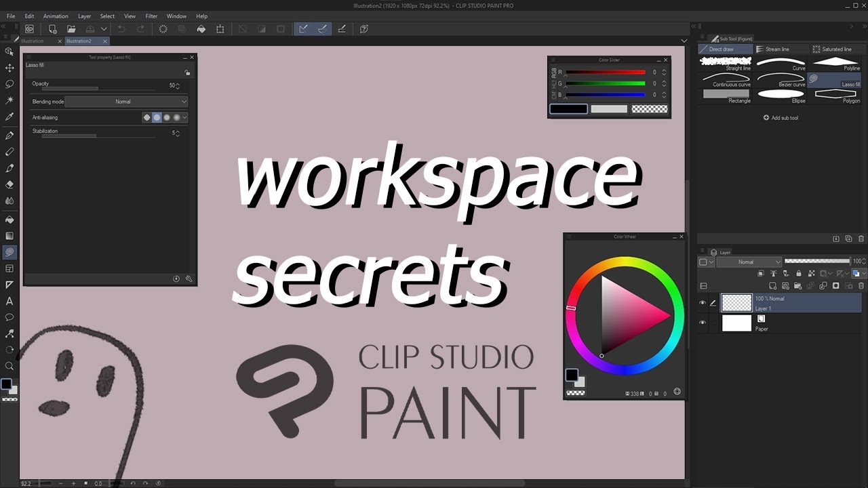Viewport: 868px width, 488px height.
Task: Select the Figure tool in toolbar
Action: pos(9,252)
